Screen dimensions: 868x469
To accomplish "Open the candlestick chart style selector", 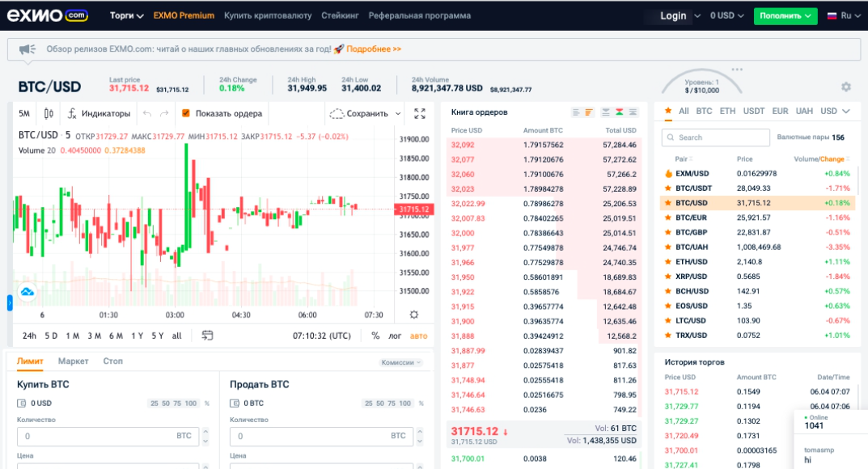I will pyautogui.click(x=49, y=113).
